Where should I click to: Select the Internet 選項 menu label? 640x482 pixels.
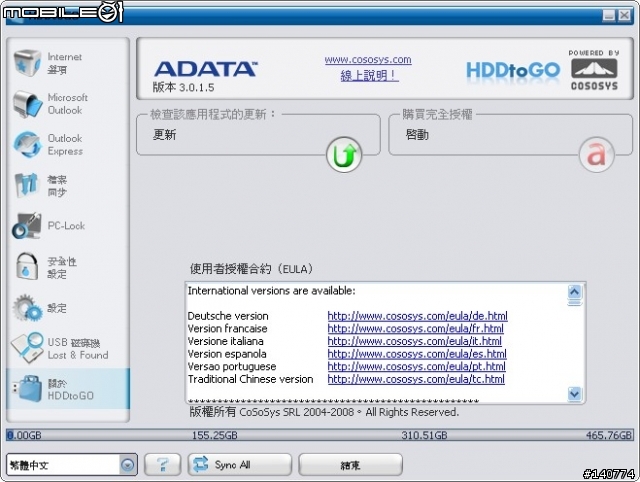click(64, 63)
